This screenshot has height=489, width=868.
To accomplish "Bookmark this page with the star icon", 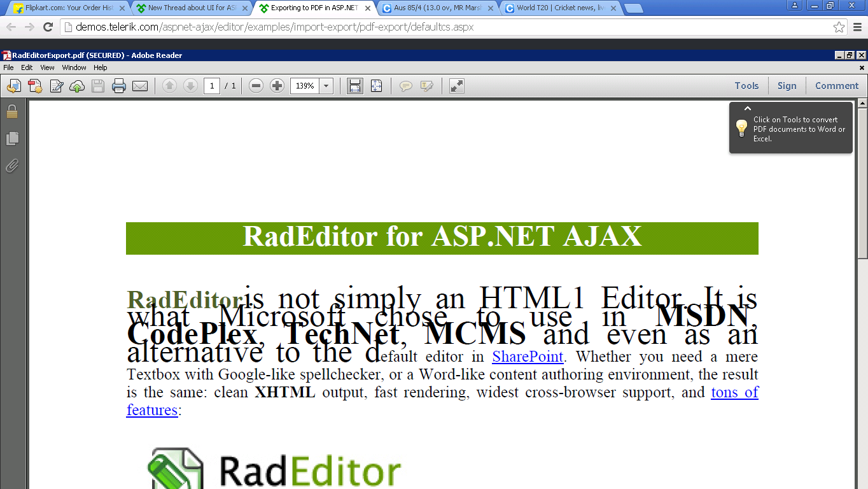I will [x=839, y=27].
